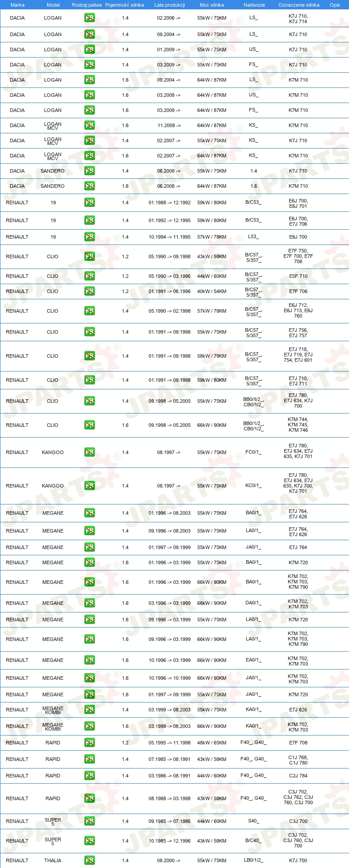
Task: Select production years '10.1985 -> 12.1996'
Action: pos(170,841)
